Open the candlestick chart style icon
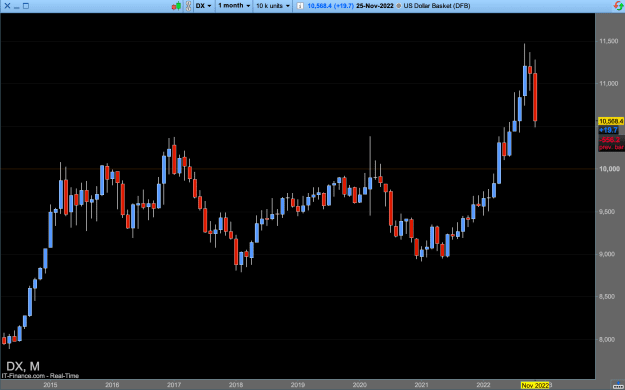The image size is (625, 390). coord(177,6)
